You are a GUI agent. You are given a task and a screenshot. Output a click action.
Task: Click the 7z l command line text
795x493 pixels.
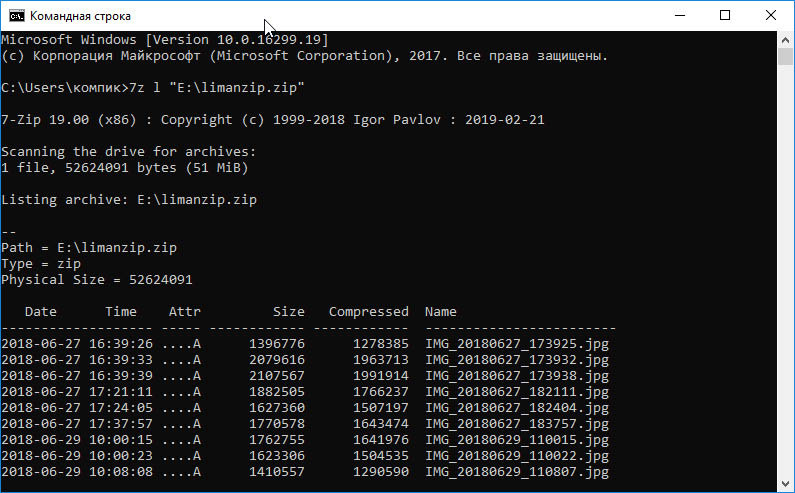tap(217, 87)
